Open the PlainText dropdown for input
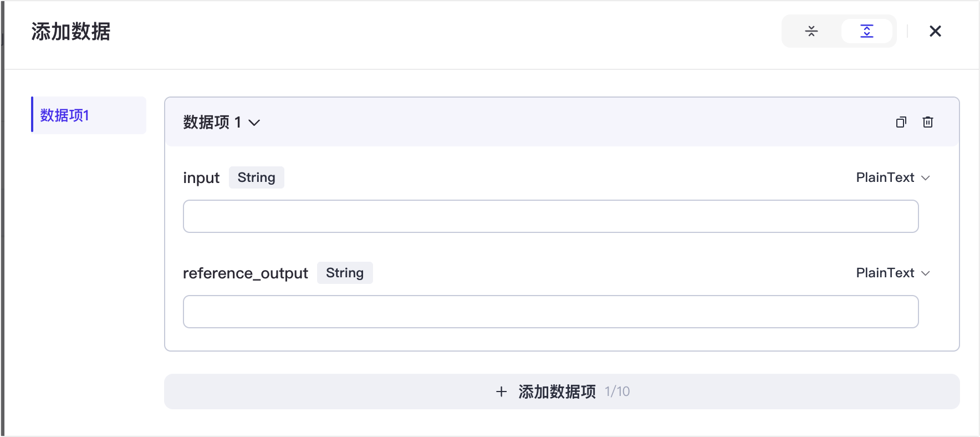The height and width of the screenshot is (437, 980). click(x=892, y=177)
